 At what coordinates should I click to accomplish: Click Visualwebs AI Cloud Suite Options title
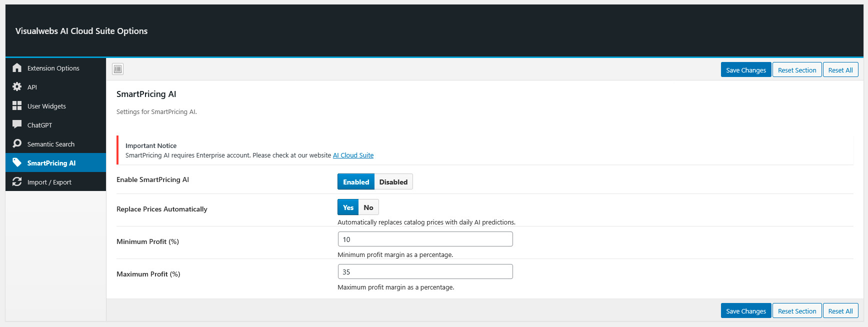tap(81, 31)
